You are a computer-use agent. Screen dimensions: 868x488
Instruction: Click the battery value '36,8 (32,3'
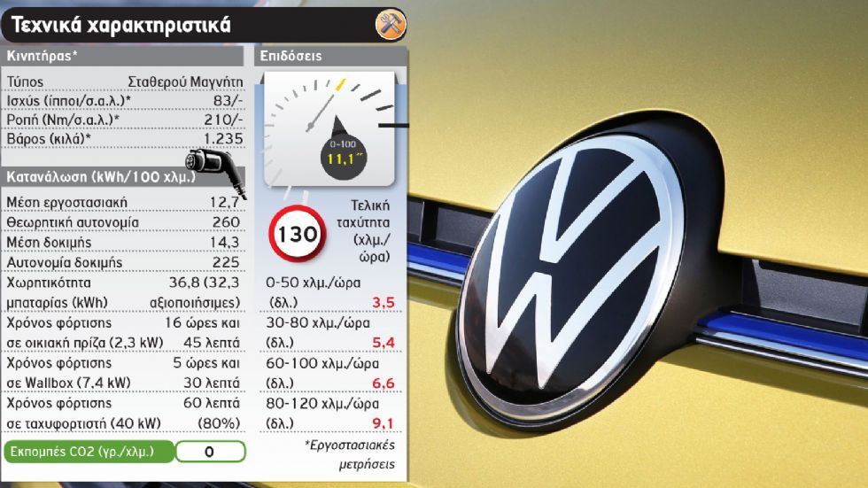pos(205,283)
